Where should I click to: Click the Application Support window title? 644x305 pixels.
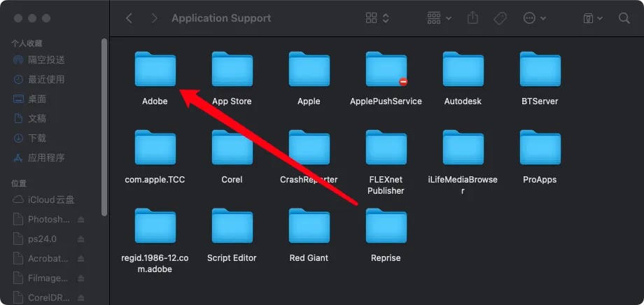[x=221, y=18]
